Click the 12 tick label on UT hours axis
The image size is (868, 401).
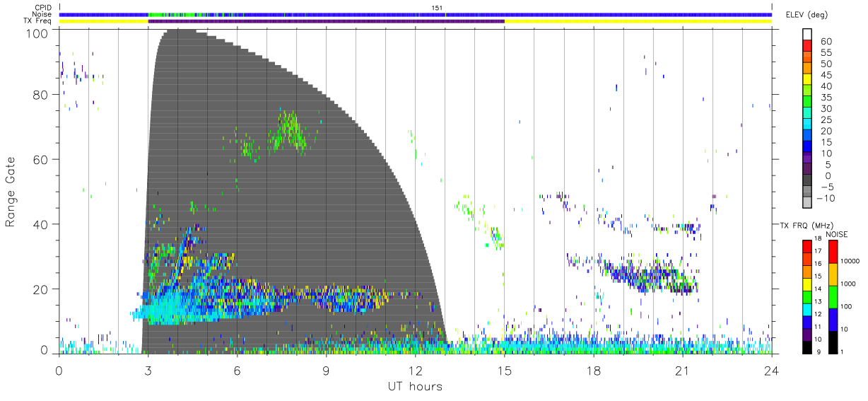(415, 370)
